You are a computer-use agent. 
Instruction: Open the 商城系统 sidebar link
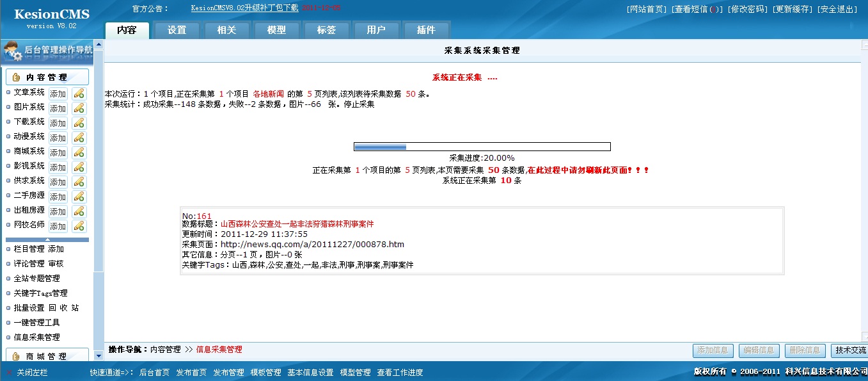coord(29,152)
